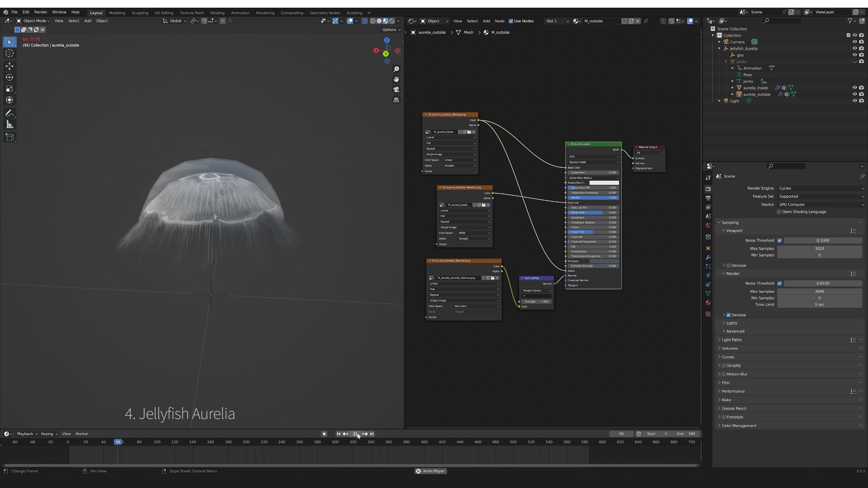The image size is (868, 488).
Task: Select the Scale tool
Action: click(x=9, y=89)
